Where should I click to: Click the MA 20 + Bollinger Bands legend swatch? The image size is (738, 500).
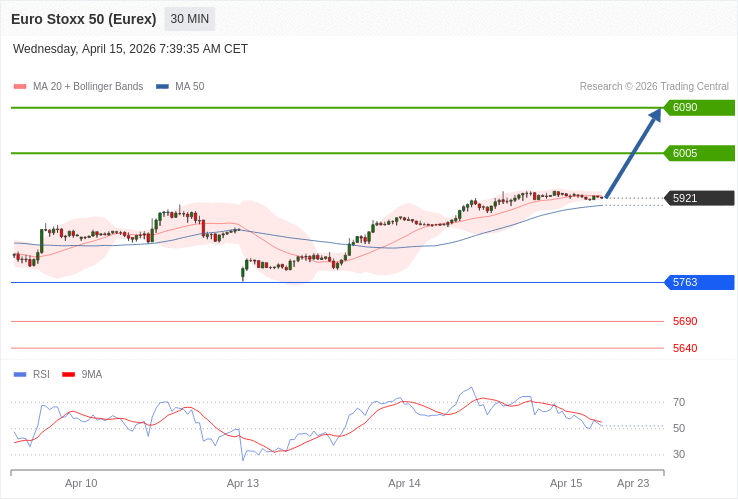tap(20, 87)
